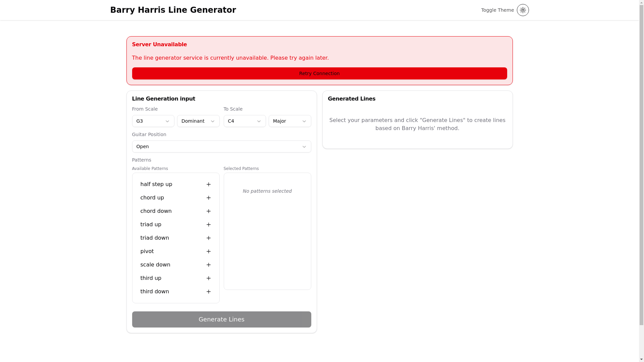Image resolution: width=644 pixels, height=362 pixels.
Task: Open the To Scale C4 note dropdown
Action: pyautogui.click(x=245, y=121)
